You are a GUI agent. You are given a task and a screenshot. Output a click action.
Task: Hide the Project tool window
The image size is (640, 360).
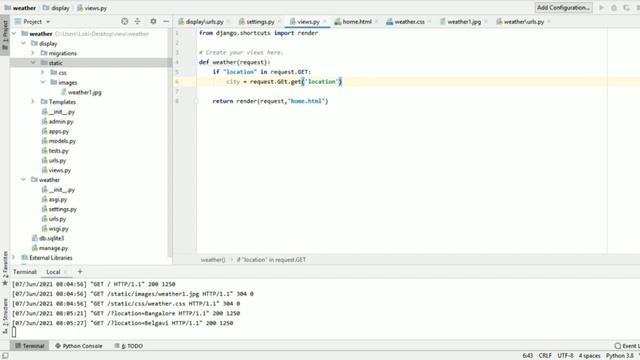(166, 21)
